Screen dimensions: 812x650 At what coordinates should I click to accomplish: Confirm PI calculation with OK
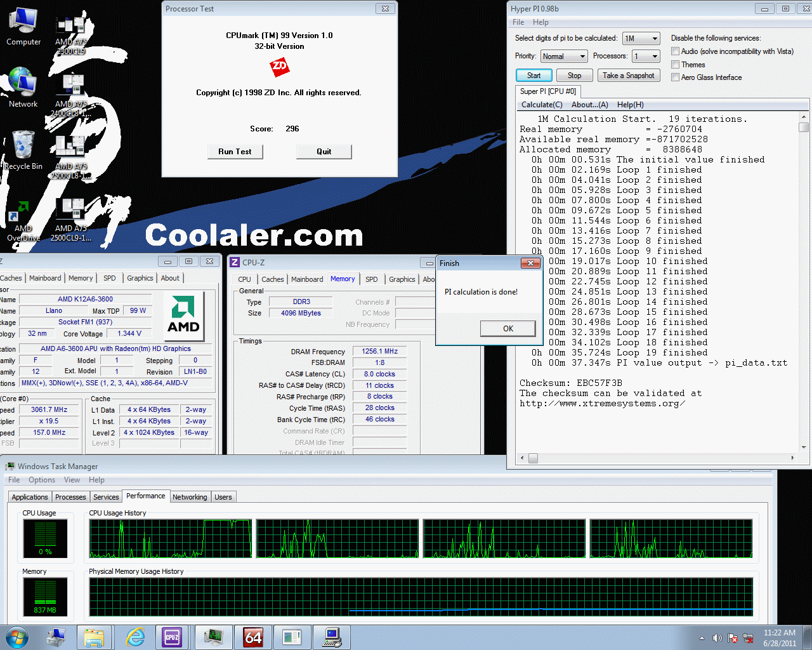click(x=508, y=329)
